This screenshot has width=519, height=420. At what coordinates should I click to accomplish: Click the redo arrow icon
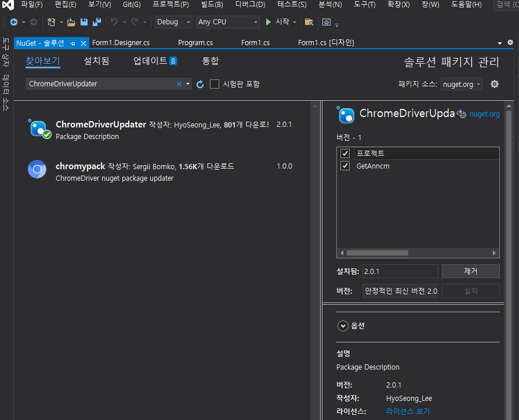click(x=135, y=22)
